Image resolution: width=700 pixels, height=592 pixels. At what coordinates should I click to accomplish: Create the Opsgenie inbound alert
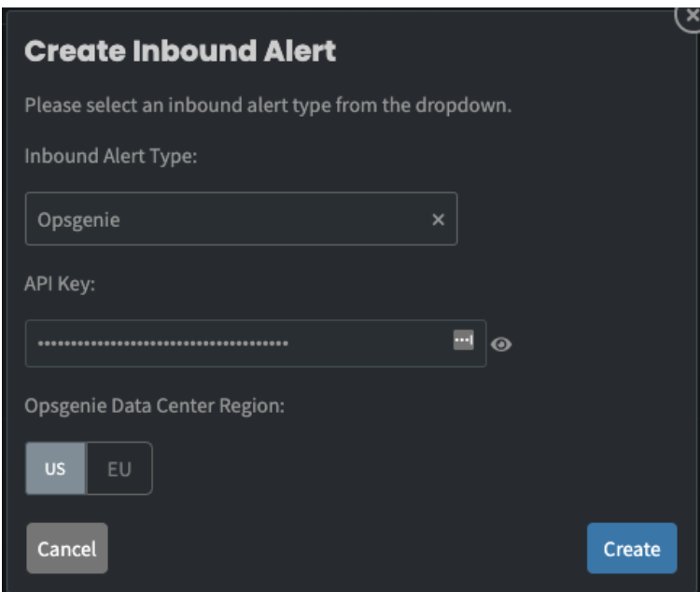(x=632, y=548)
